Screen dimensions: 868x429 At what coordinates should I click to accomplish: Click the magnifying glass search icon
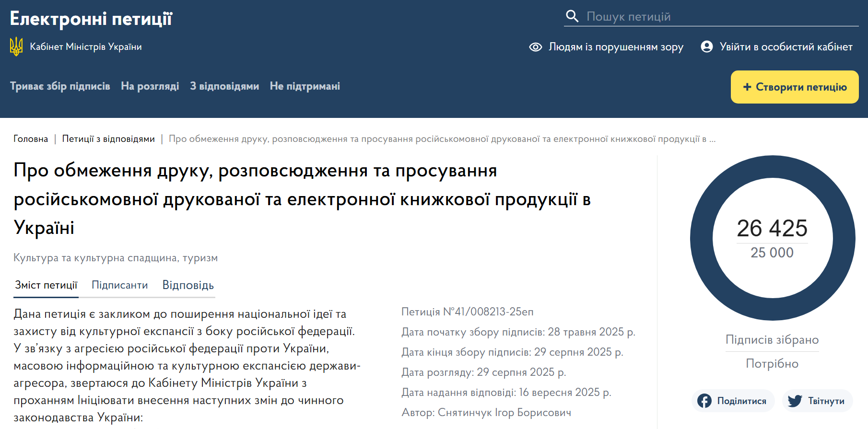572,16
